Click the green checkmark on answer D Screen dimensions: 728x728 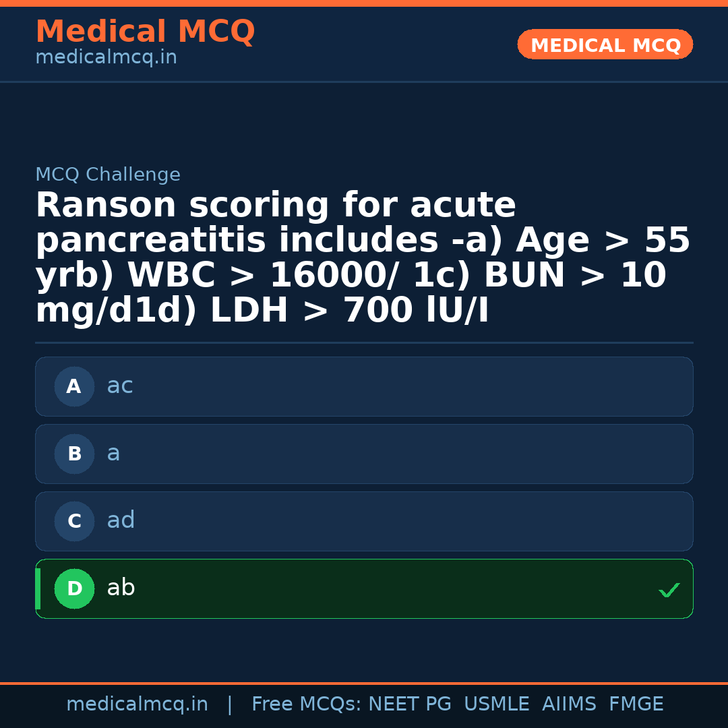[669, 590]
